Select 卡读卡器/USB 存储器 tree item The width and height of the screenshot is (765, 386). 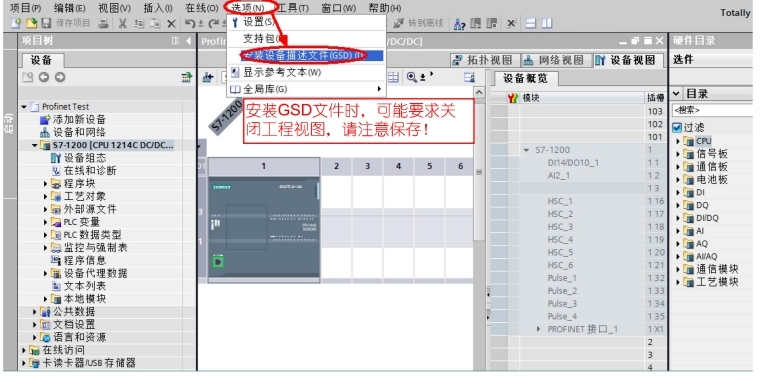pyautogui.click(x=89, y=363)
